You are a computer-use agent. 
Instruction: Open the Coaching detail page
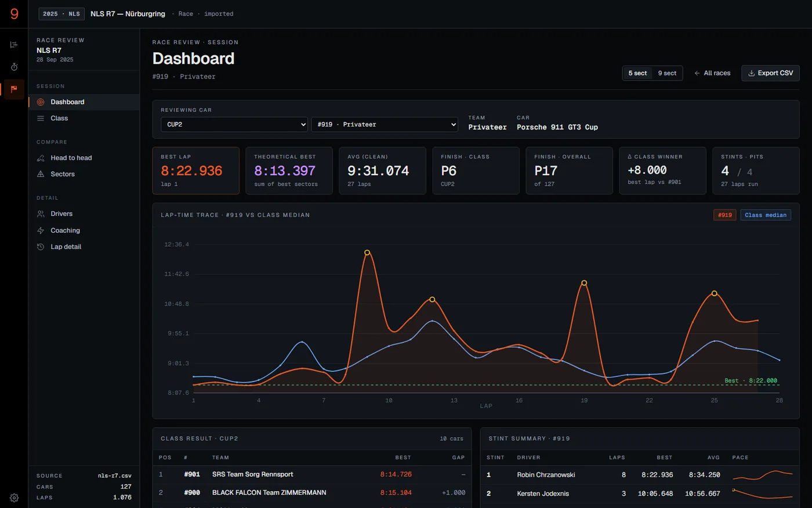pos(84,230)
